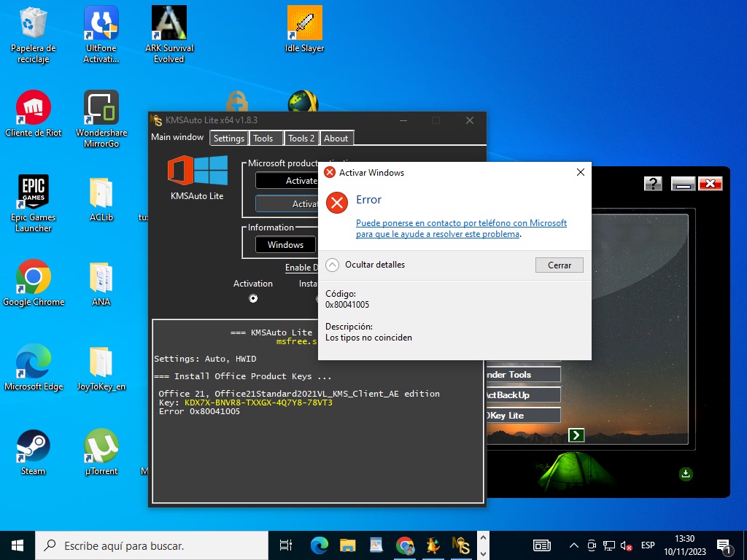Click the Chrome icon in the taskbar

405,545
